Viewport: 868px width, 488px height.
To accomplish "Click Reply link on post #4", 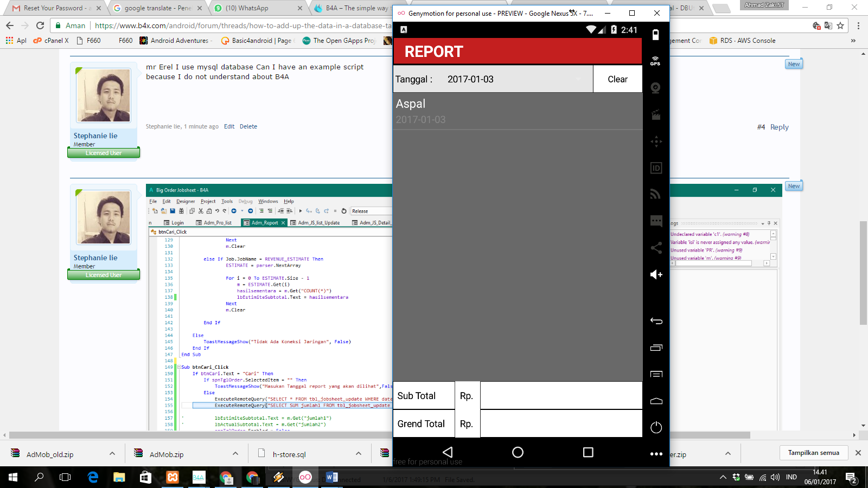I will pyautogui.click(x=779, y=127).
